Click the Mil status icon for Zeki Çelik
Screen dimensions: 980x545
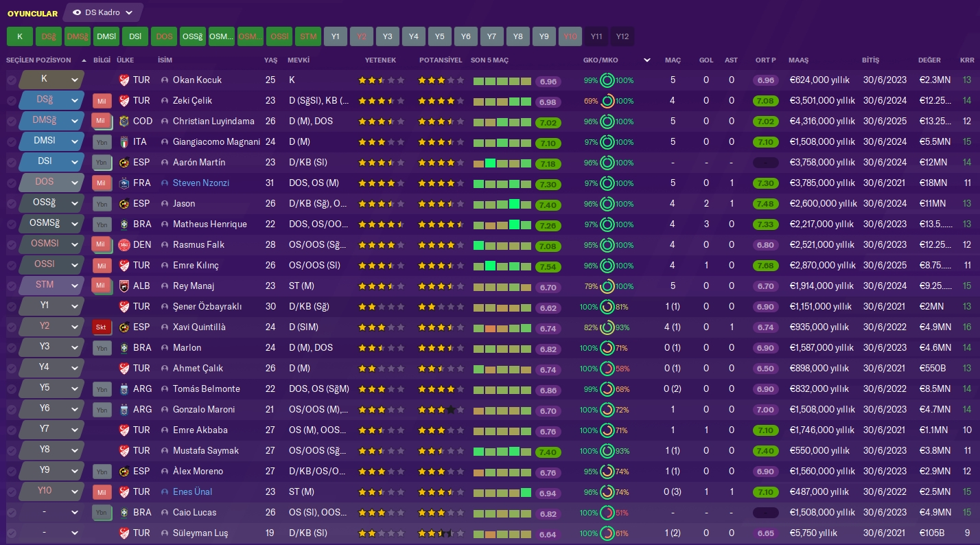point(102,101)
